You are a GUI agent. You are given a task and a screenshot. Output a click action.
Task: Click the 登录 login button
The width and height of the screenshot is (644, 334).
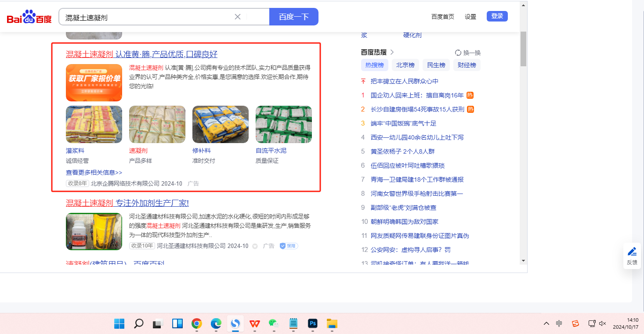tap(497, 16)
